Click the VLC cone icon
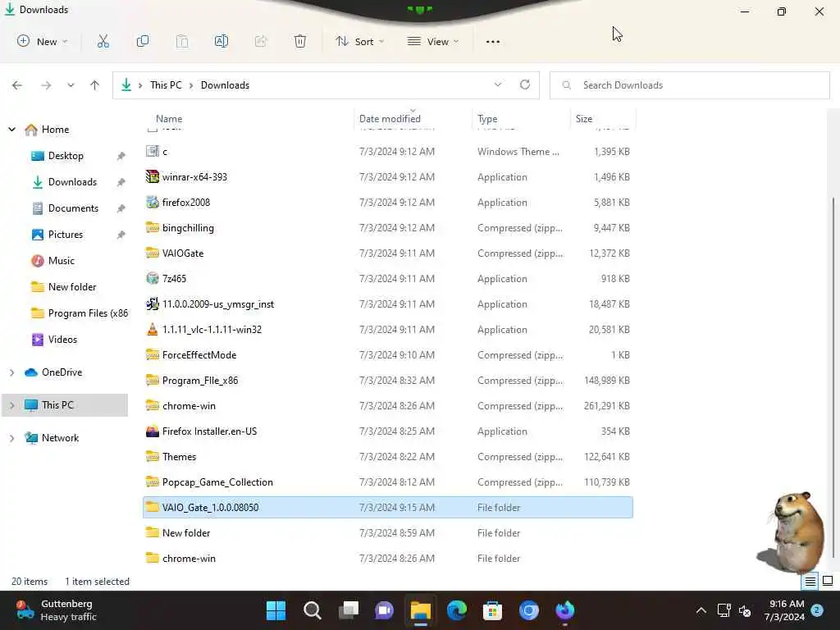The width and height of the screenshot is (840, 630). pos(152,330)
